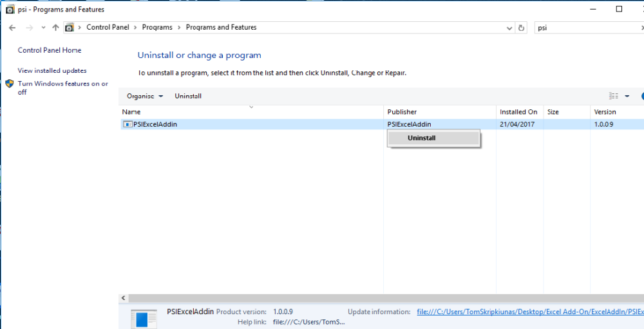
Task: Click the Control Panel icon in address bar
Action: point(70,28)
